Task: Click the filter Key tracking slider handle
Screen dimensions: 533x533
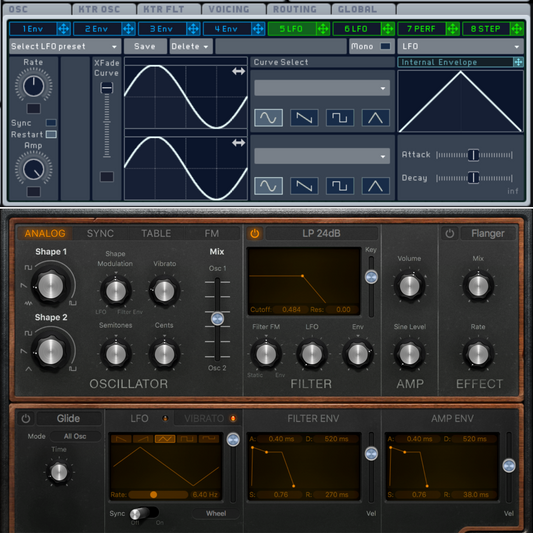Action: tap(371, 277)
